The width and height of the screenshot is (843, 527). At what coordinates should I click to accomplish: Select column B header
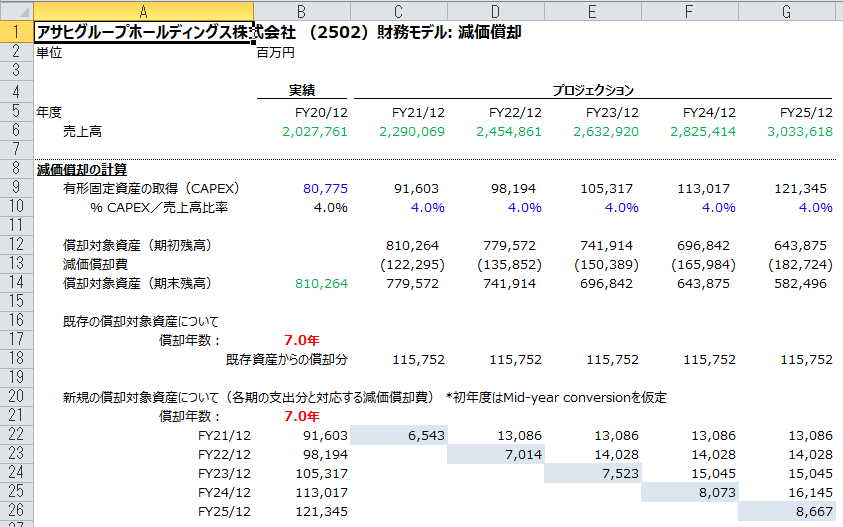(x=302, y=11)
